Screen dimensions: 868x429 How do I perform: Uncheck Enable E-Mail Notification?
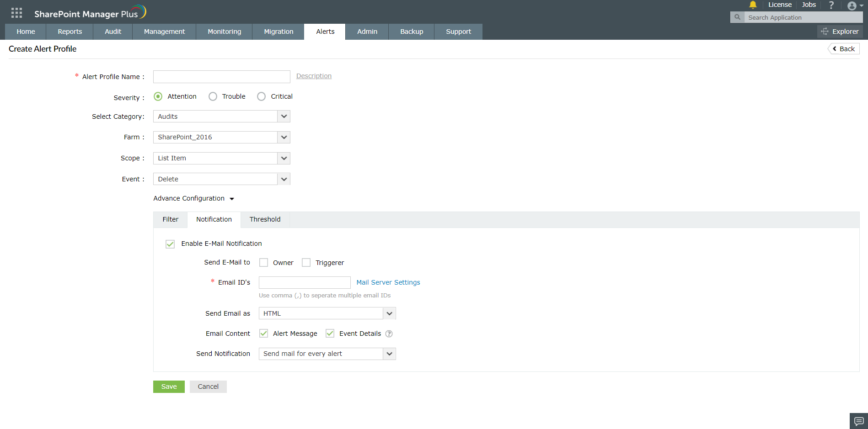coord(170,244)
